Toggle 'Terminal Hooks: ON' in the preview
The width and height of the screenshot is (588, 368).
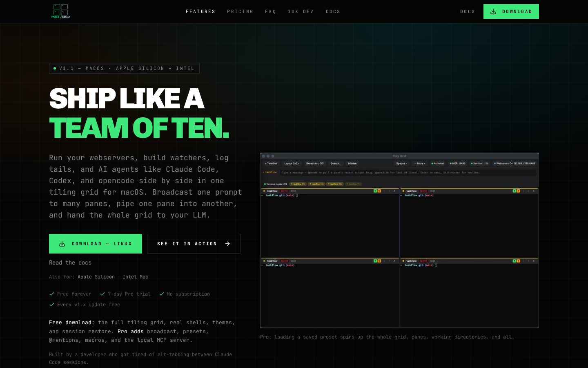pyautogui.click(x=275, y=184)
